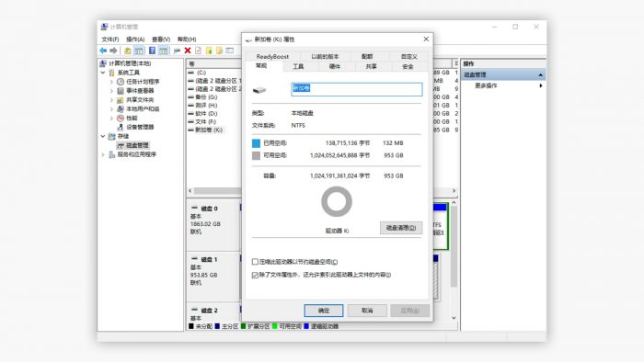Image resolution: width=644 pixels, height=362 pixels.
Task: Click the Back arrow toolbar icon
Action: 103,51
